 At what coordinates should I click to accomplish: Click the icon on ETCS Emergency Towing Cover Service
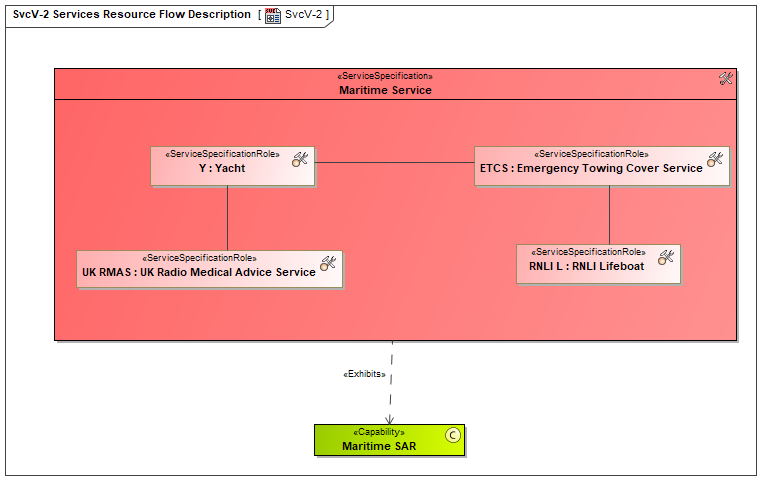(x=715, y=159)
